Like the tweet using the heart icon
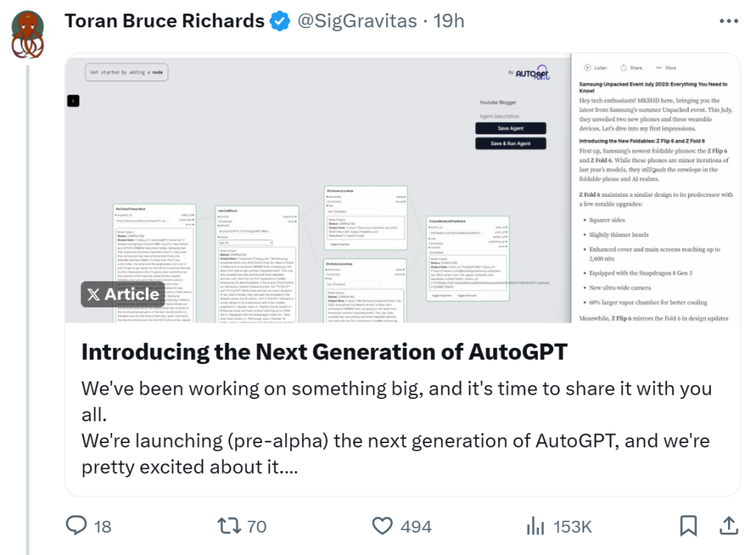This screenshot has width=756, height=555. click(x=381, y=526)
